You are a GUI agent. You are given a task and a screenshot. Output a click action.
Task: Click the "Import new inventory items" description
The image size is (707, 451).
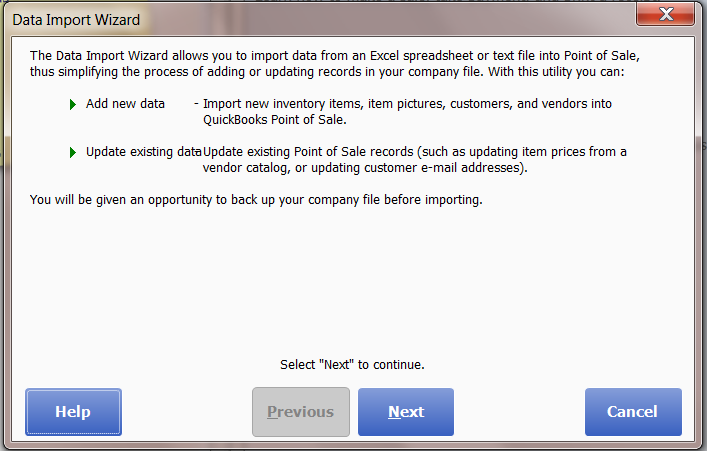(x=407, y=104)
